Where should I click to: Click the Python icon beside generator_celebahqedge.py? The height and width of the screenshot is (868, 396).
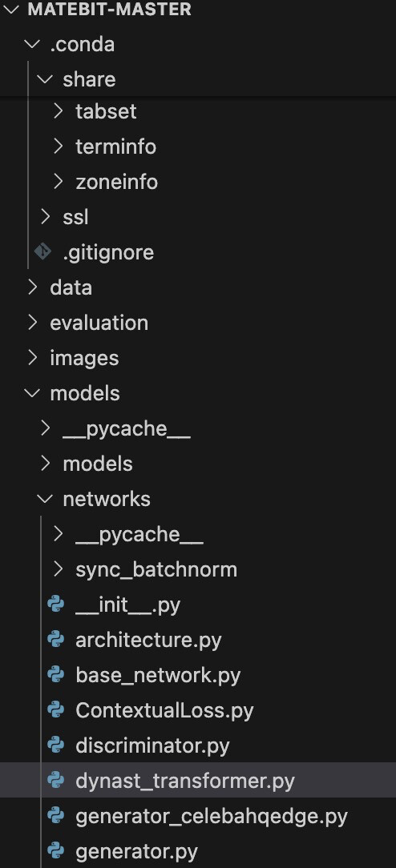click(x=56, y=816)
